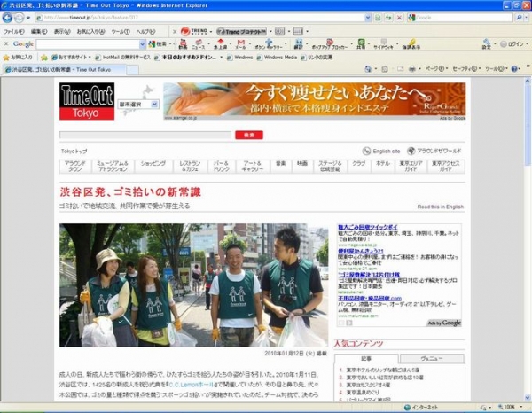Image resolution: width=532 pixels, height=413 pixels.
Task: Open Google Toolbar settings wrench icon
Action: pyautogui.click(x=487, y=44)
